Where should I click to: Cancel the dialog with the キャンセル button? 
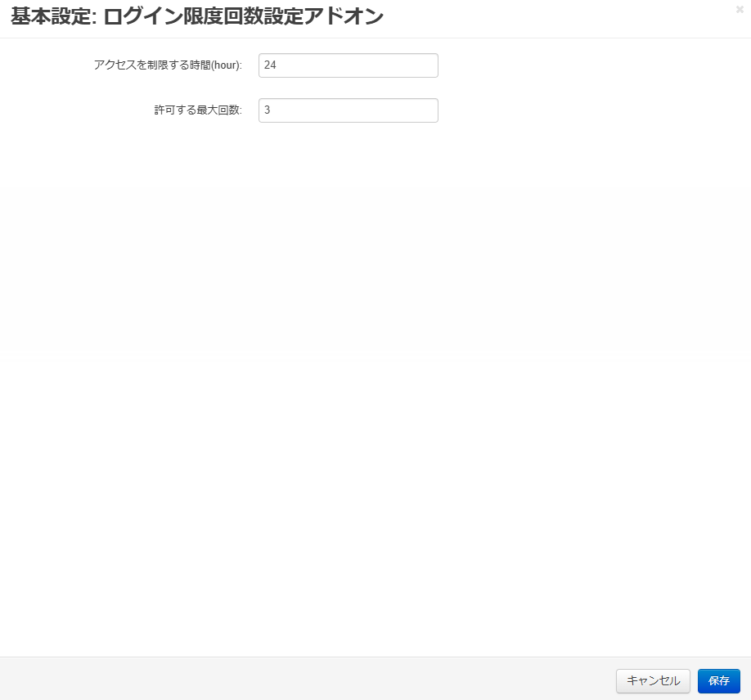click(x=653, y=681)
